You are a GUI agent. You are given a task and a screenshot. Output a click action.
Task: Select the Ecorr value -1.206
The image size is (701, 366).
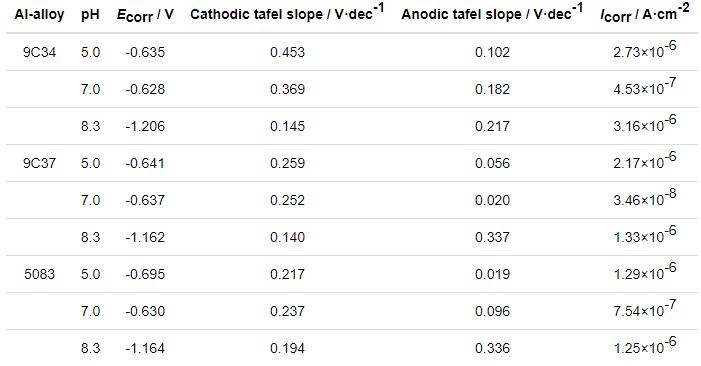(145, 126)
